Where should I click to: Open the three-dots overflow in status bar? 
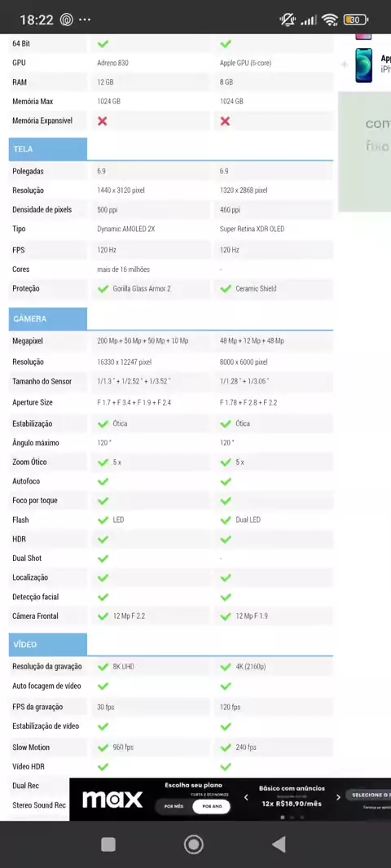click(x=85, y=20)
